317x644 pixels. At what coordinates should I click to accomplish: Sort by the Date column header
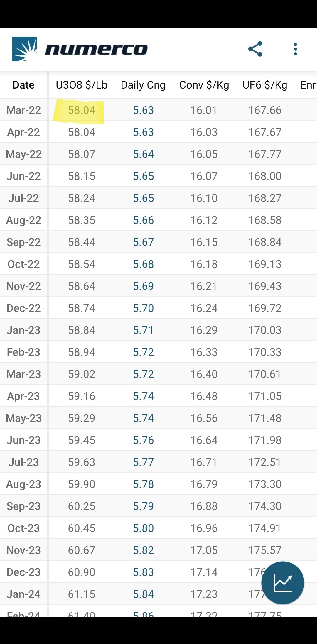coord(23,85)
